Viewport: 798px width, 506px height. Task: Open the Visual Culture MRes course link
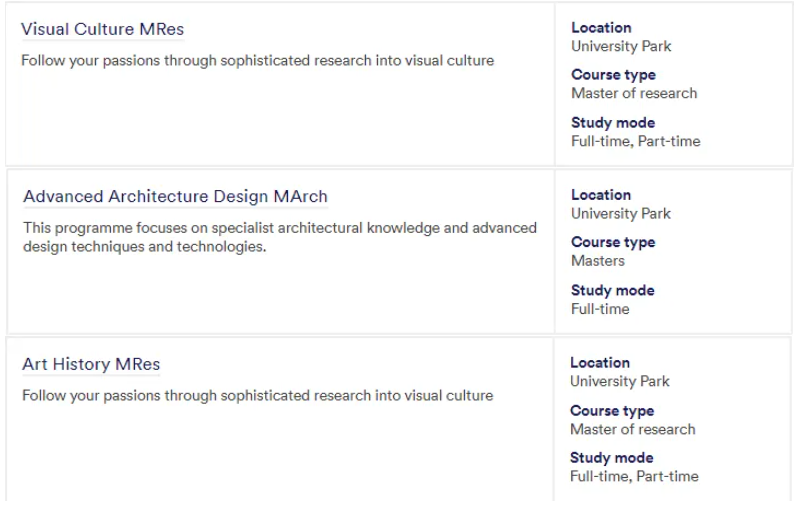(x=102, y=30)
